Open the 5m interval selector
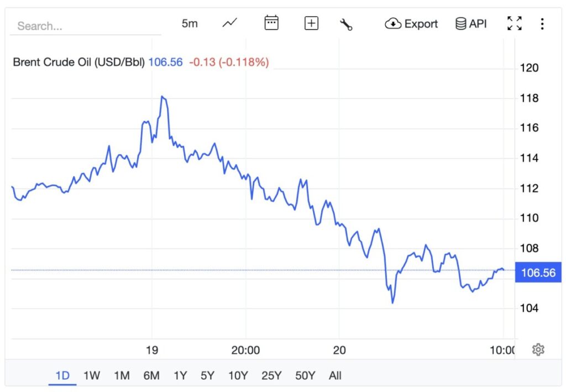This screenshot has height=392, width=566. [x=189, y=23]
